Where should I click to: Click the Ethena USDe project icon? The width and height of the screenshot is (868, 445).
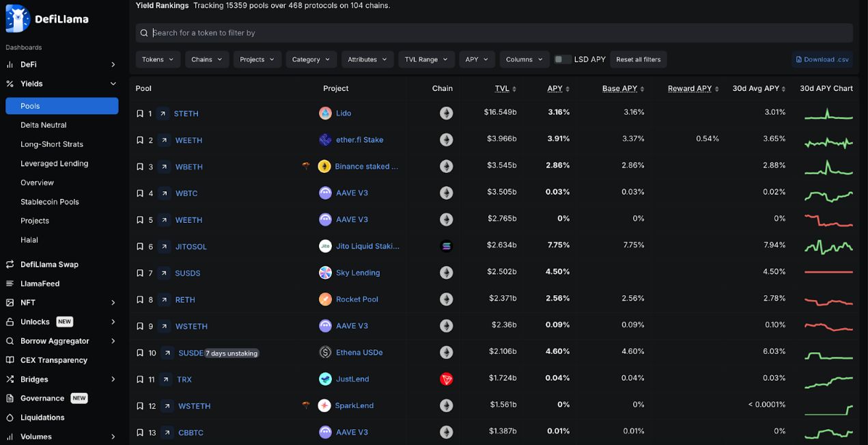(x=325, y=353)
